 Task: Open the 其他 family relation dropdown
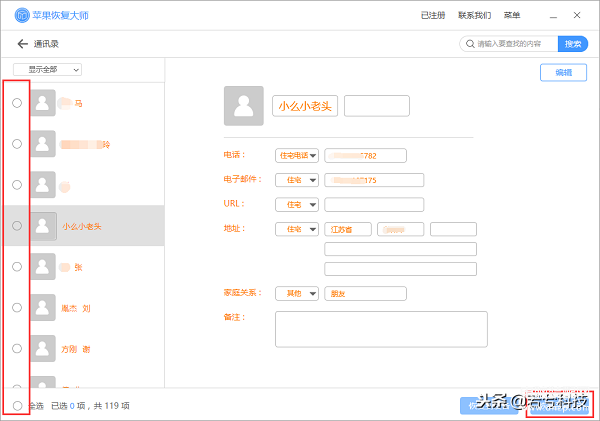click(x=297, y=294)
